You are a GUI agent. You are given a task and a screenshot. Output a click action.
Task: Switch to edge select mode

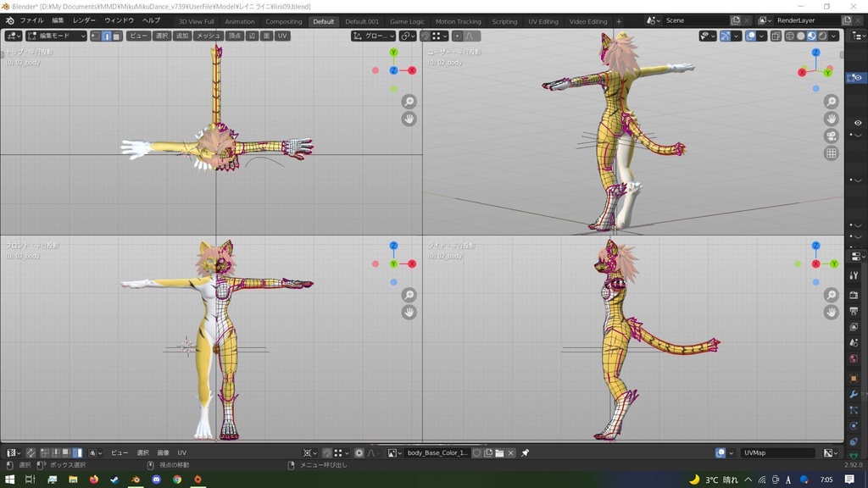[x=106, y=36]
